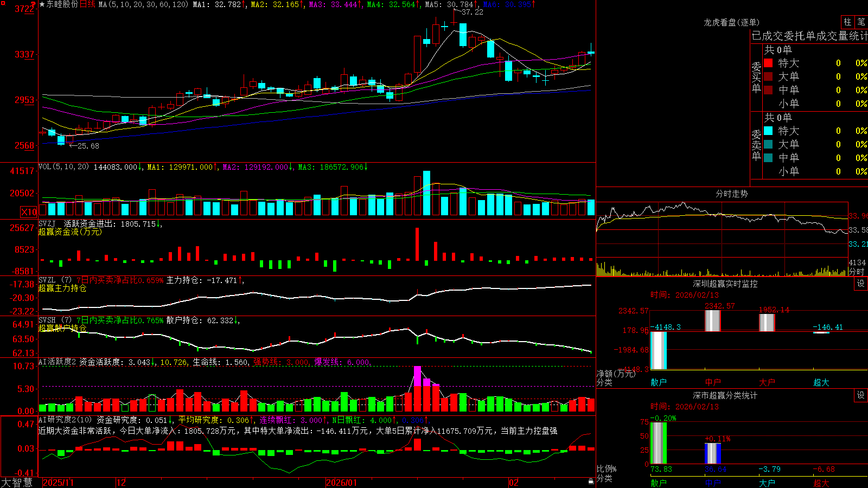Click the X10 volume scale icon
This screenshot has height=488, width=868.
point(29,212)
